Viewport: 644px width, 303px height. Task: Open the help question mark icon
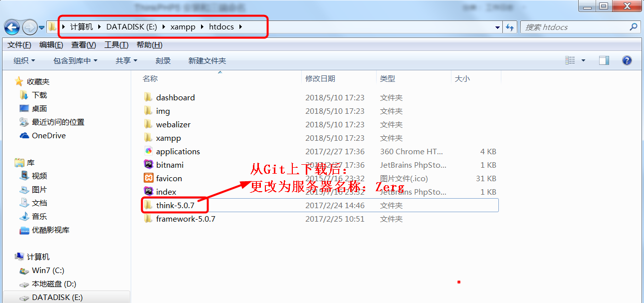pos(627,60)
